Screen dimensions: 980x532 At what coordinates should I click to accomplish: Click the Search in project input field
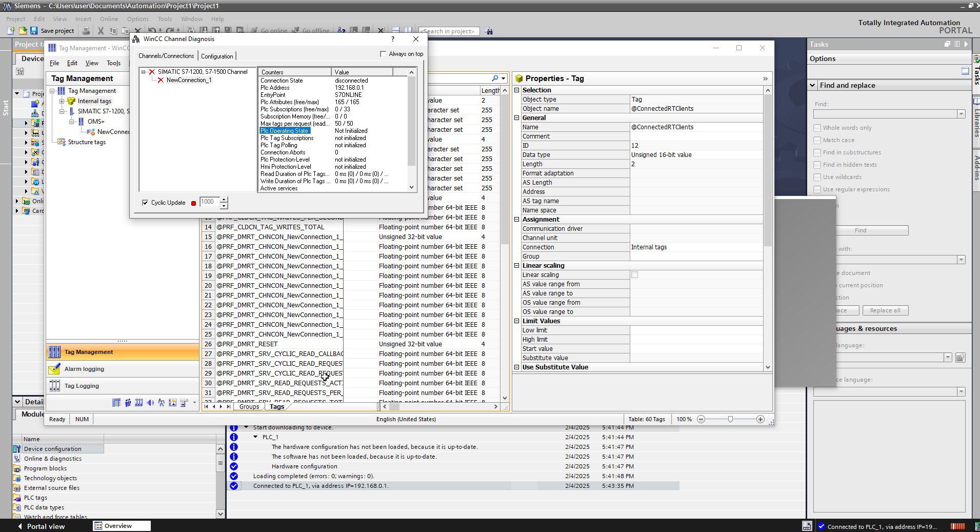tap(449, 31)
